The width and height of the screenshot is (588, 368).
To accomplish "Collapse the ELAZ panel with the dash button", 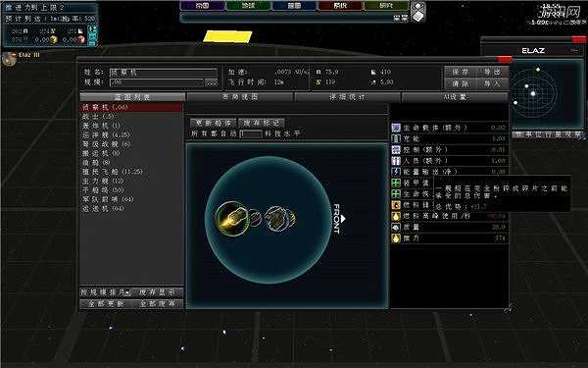I will [x=574, y=50].
